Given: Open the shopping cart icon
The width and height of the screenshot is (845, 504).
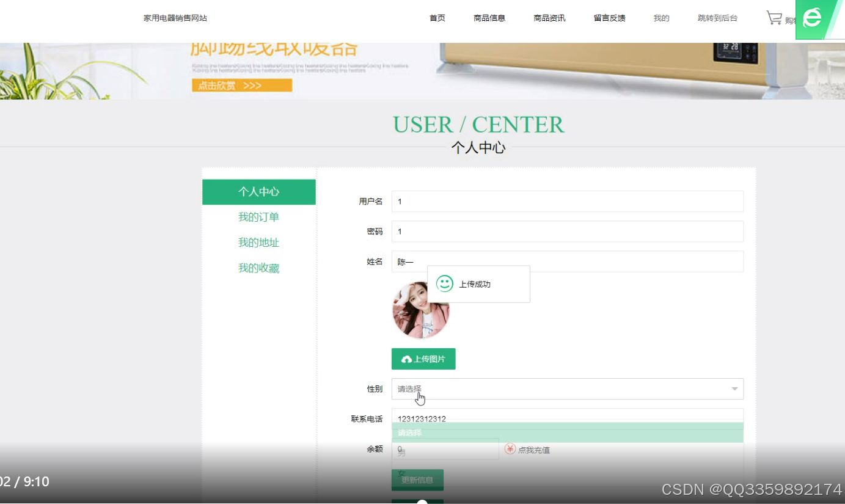Looking at the screenshot, I should [774, 18].
